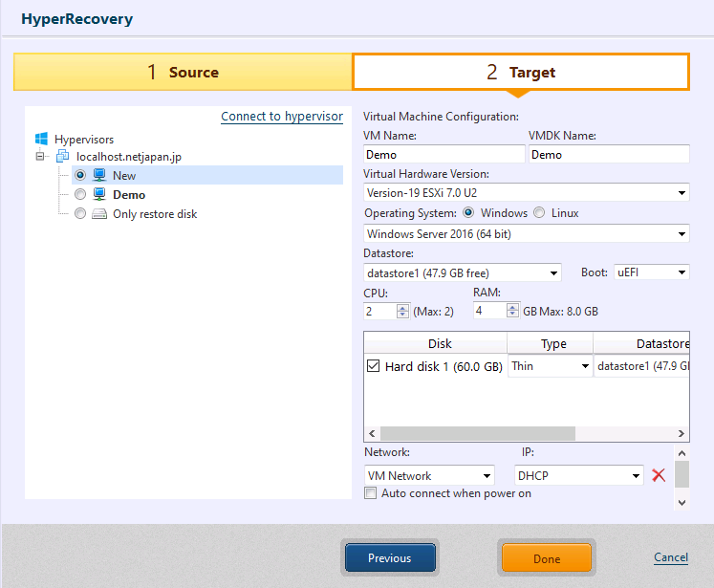Click the red X delete network icon
The width and height of the screenshot is (714, 588).
click(x=659, y=475)
